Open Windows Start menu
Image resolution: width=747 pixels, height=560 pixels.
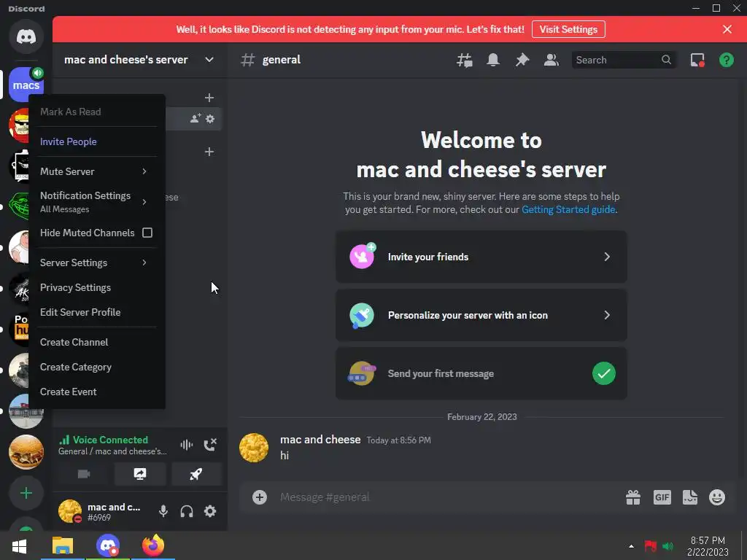coord(19,545)
